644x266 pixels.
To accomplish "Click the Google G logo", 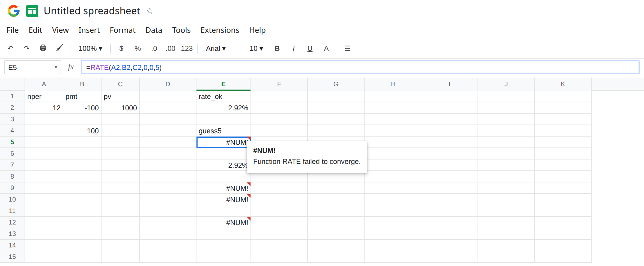I will pyautogui.click(x=14, y=11).
